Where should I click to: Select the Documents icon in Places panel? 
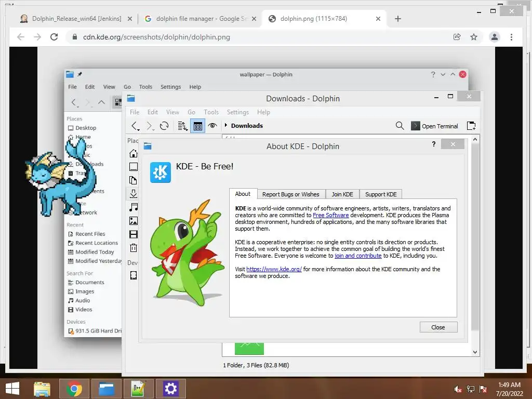(134, 180)
